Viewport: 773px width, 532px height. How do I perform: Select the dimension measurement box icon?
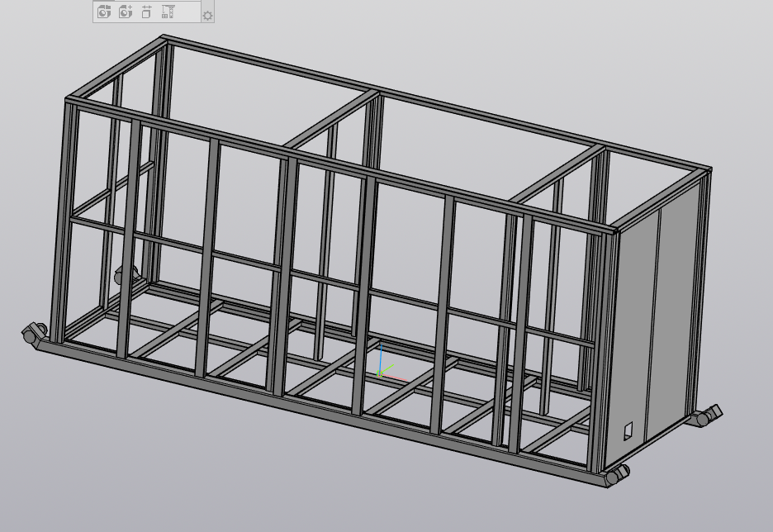pyautogui.click(x=146, y=12)
